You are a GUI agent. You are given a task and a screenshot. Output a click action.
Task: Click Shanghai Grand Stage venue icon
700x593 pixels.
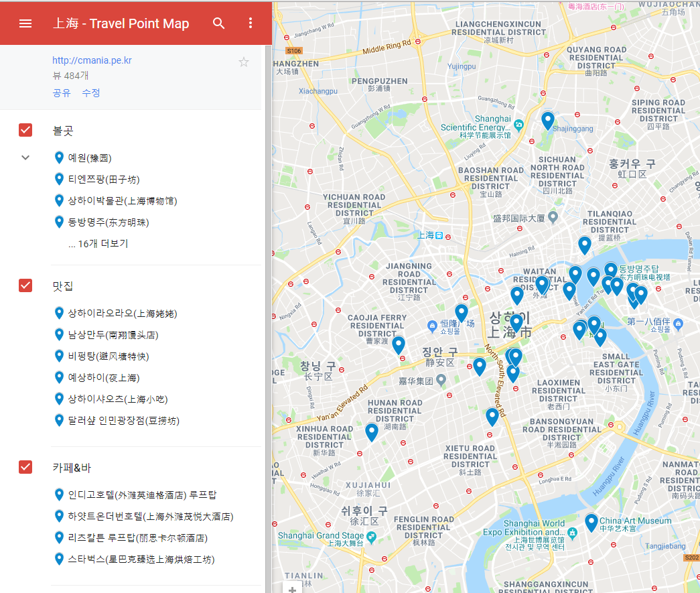point(371,536)
